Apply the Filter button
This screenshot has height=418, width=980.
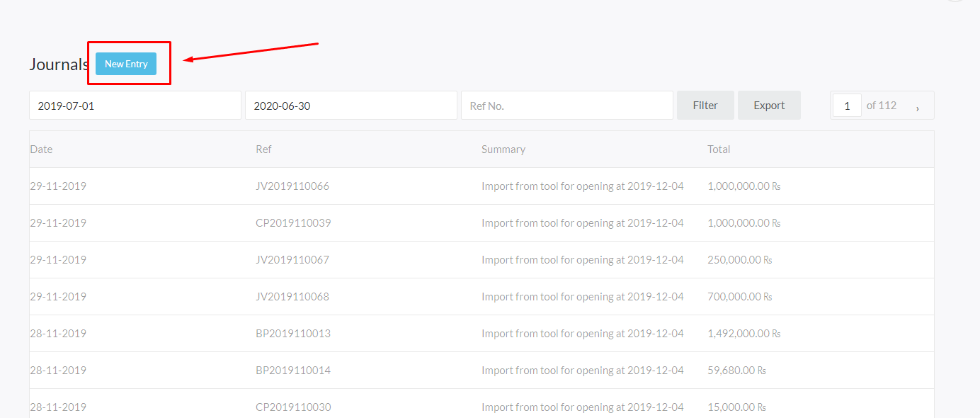pyautogui.click(x=705, y=106)
